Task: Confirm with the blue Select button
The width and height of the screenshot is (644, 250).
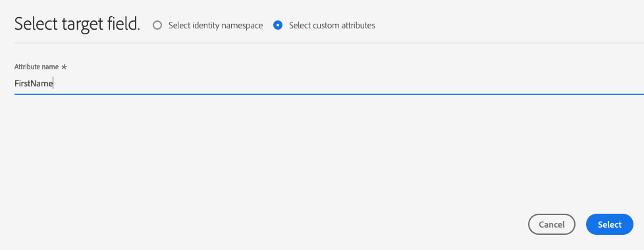Action: 610,224
